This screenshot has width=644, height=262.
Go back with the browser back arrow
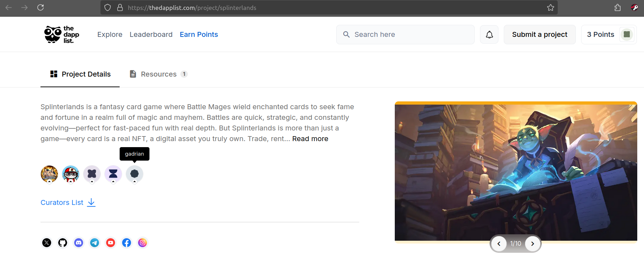pyautogui.click(x=9, y=7)
